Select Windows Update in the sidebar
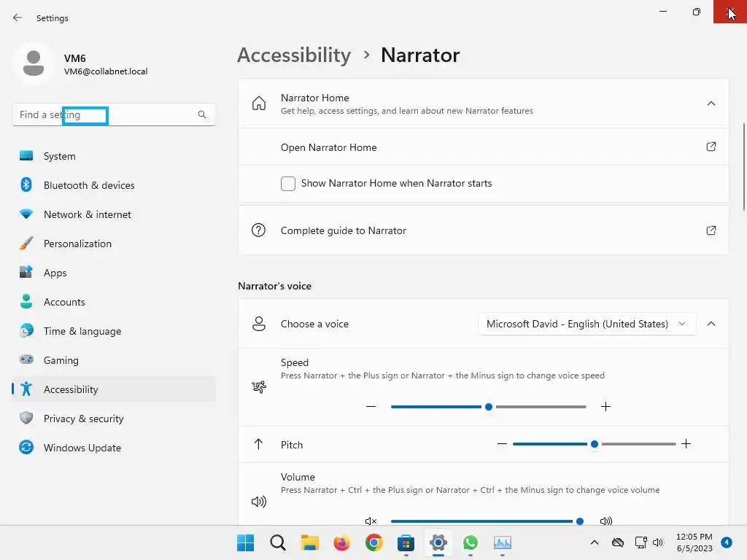747x560 pixels. [x=82, y=448]
